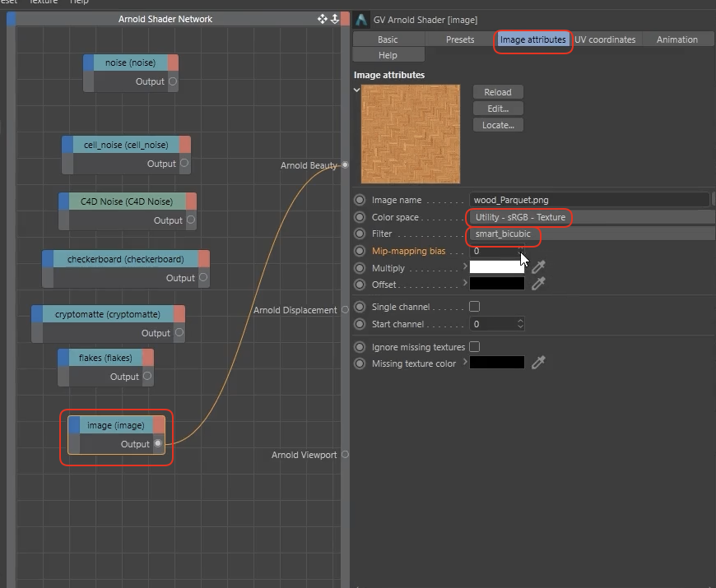Image resolution: width=716 pixels, height=588 pixels.
Task: Click the Reload button
Action: pyautogui.click(x=498, y=92)
